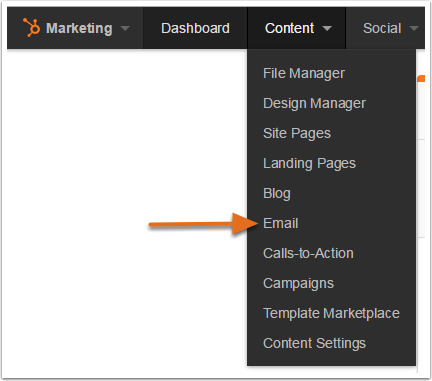432x381 pixels.
Task: Open Template Marketplace menu item
Action: click(331, 313)
